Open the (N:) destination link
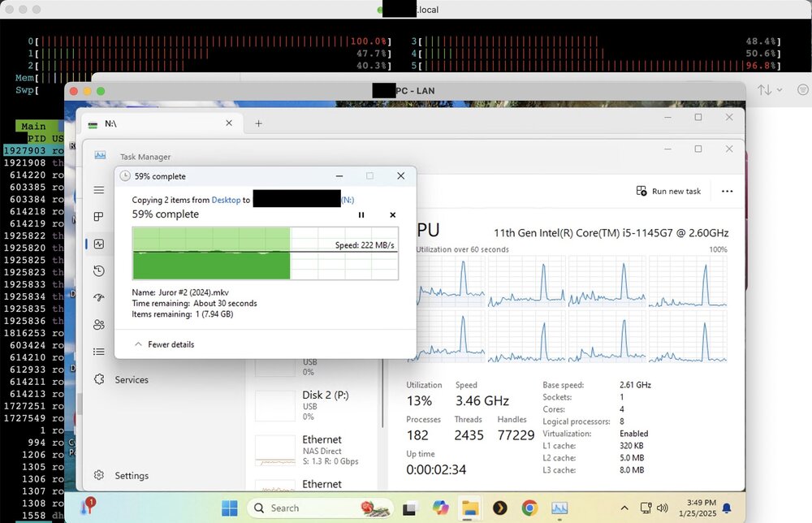 pyautogui.click(x=348, y=200)
